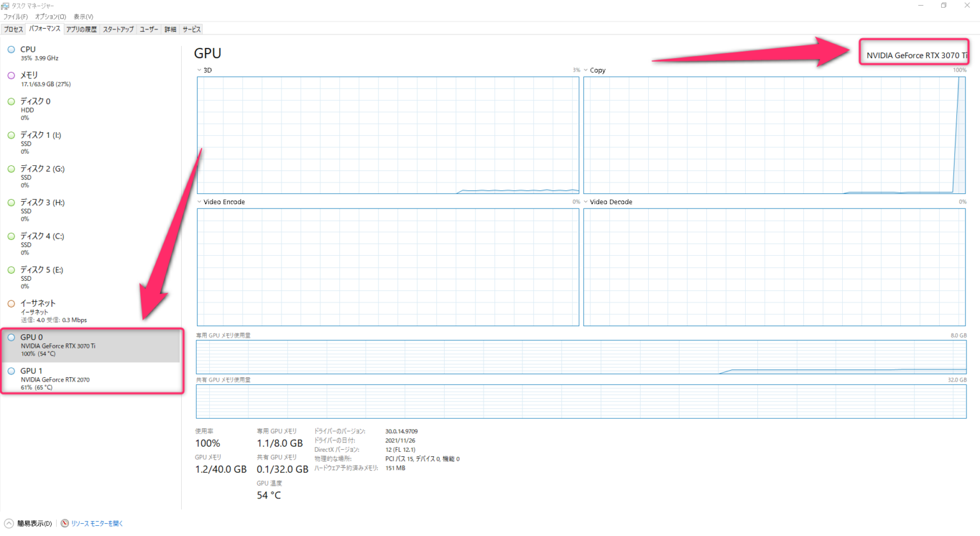Open the Video Decode engine dropdown

[x=586, y=202]
